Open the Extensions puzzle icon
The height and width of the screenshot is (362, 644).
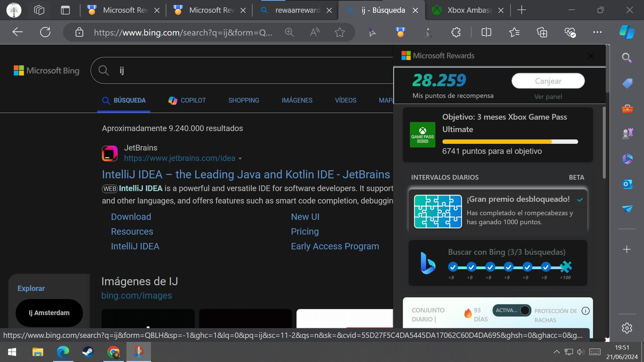pyautogui.click(x=456, y=32)
